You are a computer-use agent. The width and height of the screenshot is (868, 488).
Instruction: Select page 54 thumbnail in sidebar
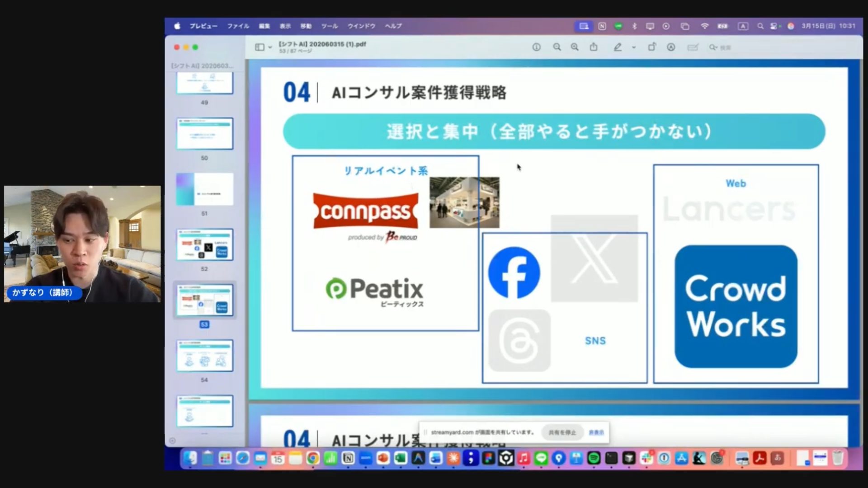pos(204,356)
